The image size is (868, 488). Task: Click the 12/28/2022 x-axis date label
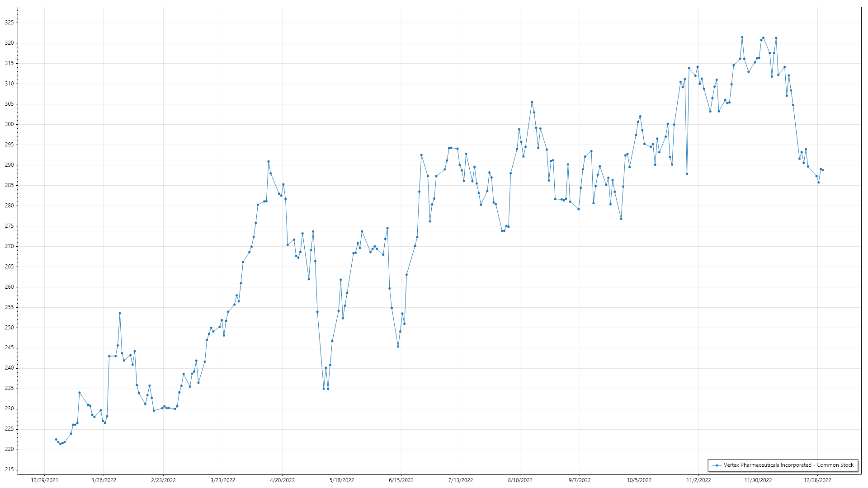[817, 480]
